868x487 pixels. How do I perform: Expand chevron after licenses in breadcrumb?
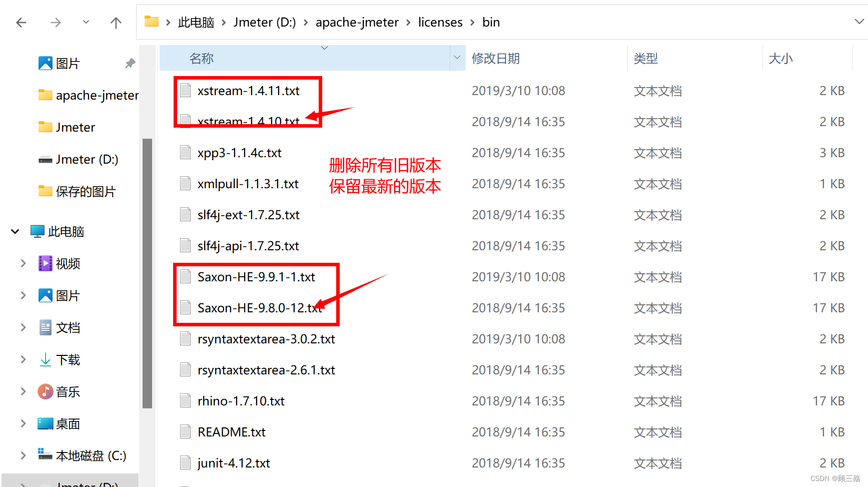coord(472,23)
